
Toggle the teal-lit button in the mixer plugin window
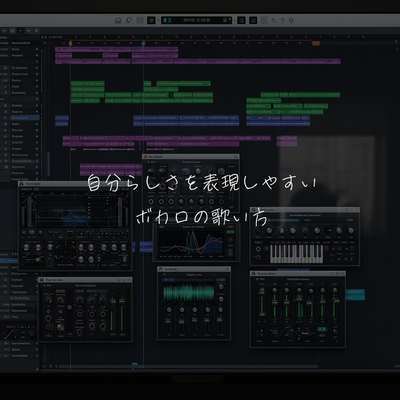[x=322, y=329]
